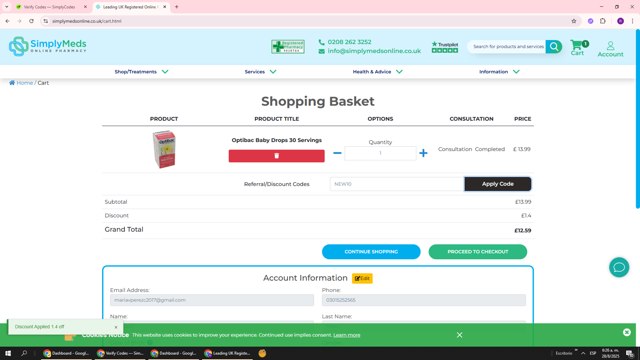This screenshot has height=360, width=640.
Task: Click Continue Shopping button
Action: 371,252
